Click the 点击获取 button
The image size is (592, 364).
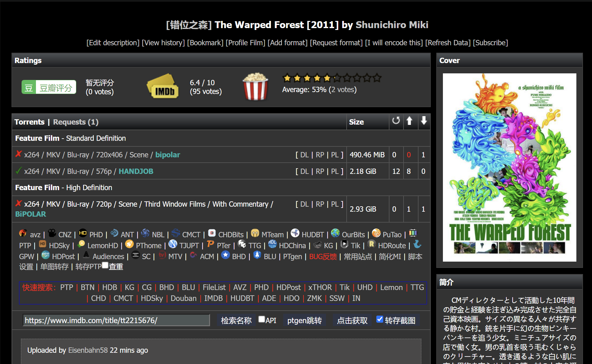[x=352, y=321]
